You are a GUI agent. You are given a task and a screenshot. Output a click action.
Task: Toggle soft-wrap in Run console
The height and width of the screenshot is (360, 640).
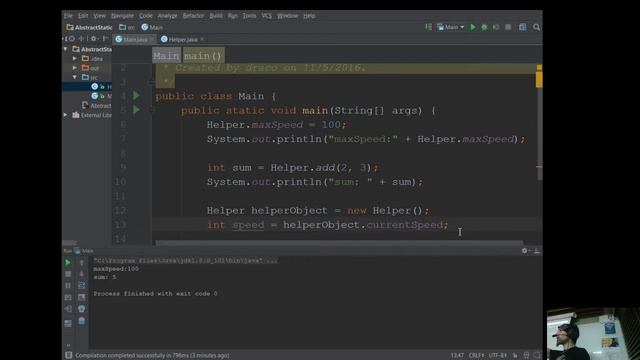82,285
